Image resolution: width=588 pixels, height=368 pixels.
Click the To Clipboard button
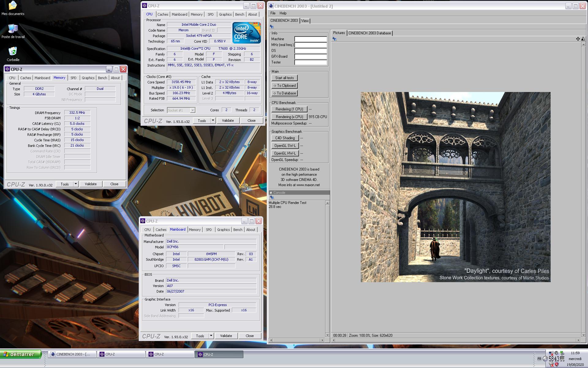coord(285,86)
